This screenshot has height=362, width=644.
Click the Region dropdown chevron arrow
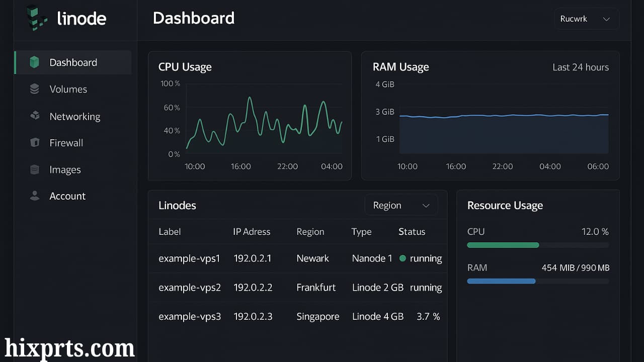[426, 206]
